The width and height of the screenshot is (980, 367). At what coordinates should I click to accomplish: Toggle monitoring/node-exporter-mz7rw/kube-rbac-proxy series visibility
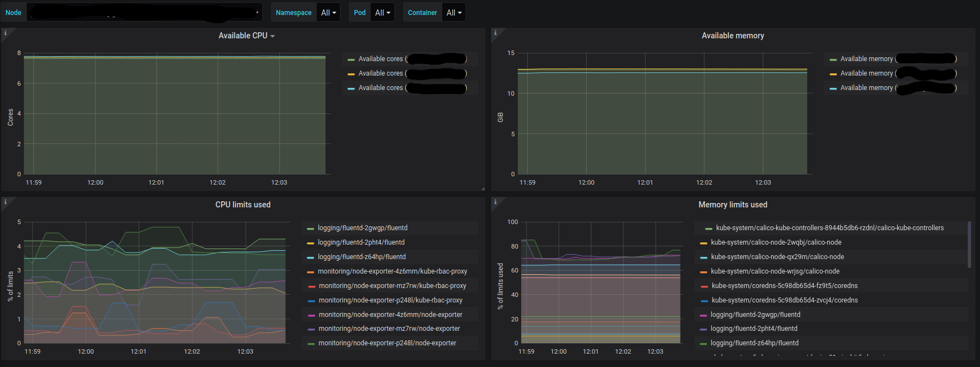pyautogui.click(x=392, y=286)
